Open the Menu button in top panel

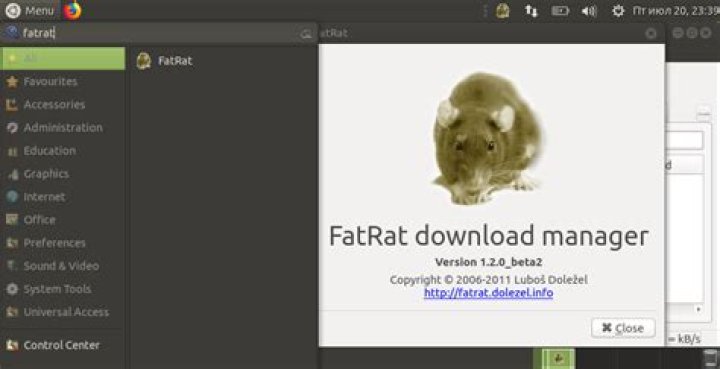click(30, 10)
